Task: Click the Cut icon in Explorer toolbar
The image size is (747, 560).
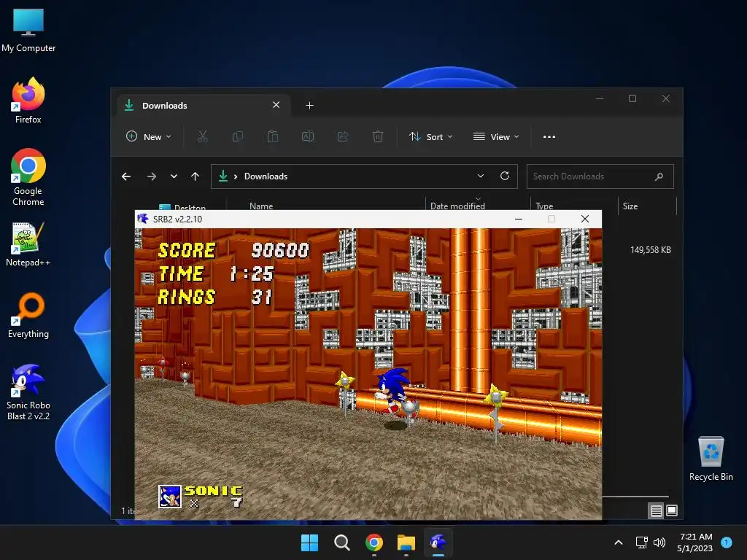Action: pos(203,136)
